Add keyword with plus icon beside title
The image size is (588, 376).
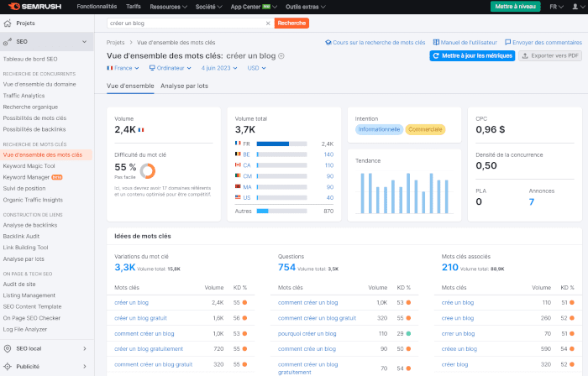coord(281,56)
